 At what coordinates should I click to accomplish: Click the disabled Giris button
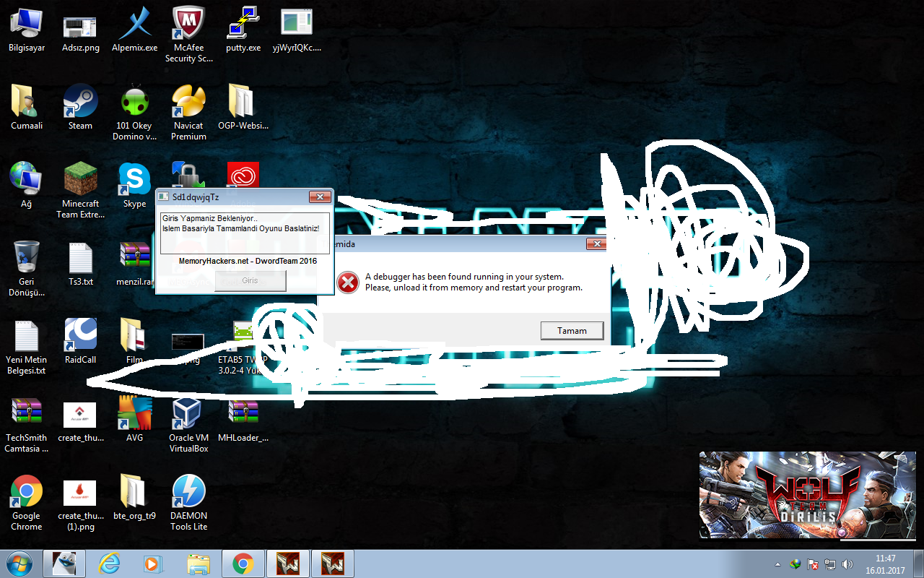click(x=250, y=280)
